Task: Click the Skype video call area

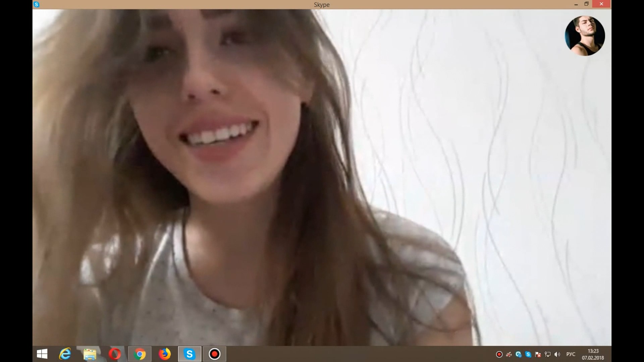Action: [x=322, y=178]
